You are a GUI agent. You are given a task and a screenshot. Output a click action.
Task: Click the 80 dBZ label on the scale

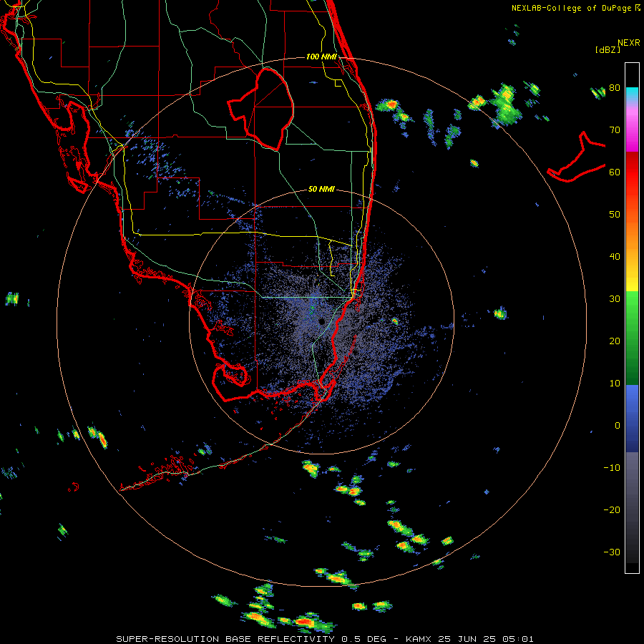click(x=615, y=88)
